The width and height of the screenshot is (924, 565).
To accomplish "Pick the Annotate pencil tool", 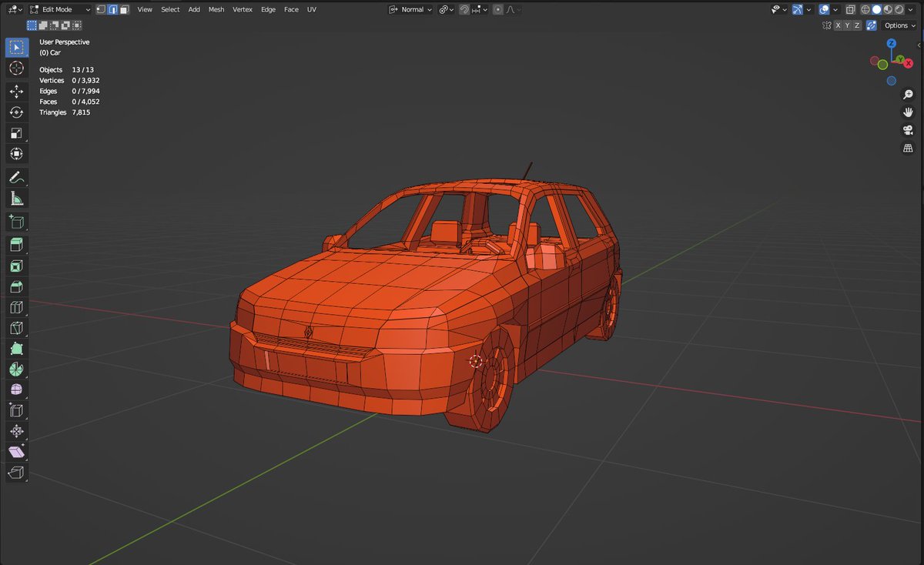I will [16, 177].
